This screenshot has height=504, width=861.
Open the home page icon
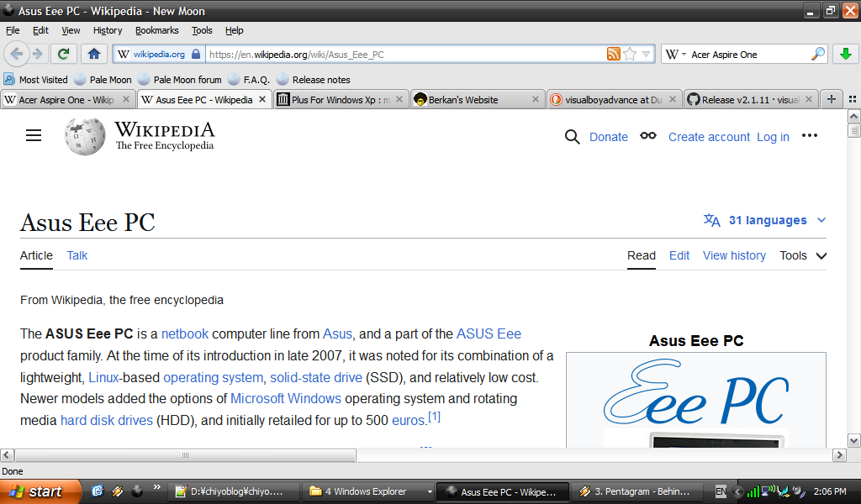click(x=94, y=54)
